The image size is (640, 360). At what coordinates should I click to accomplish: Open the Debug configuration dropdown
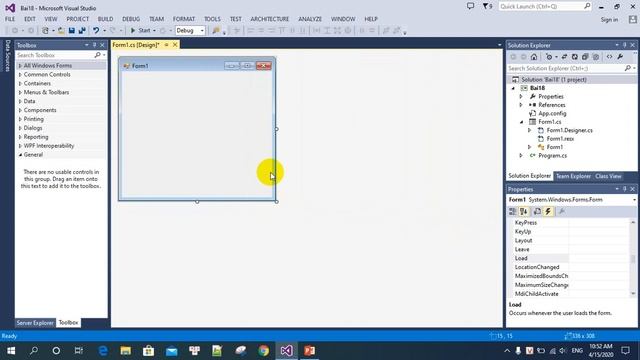(190, 31)
